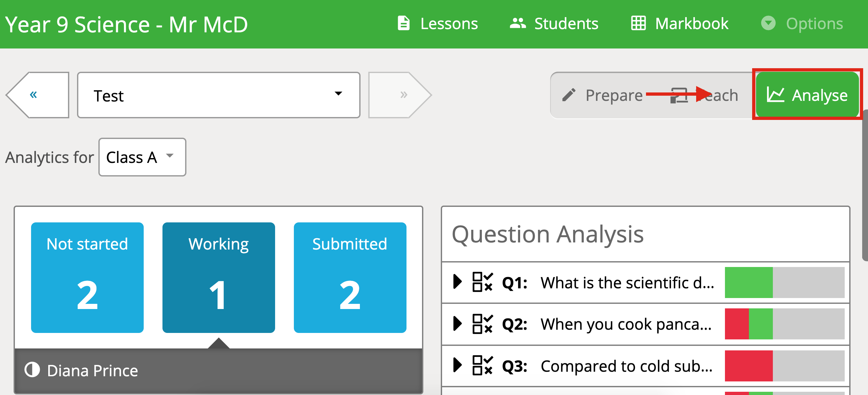This screenshot has width=868, height=395.
Task: Select the Working tile
Action: click(219, 278)
